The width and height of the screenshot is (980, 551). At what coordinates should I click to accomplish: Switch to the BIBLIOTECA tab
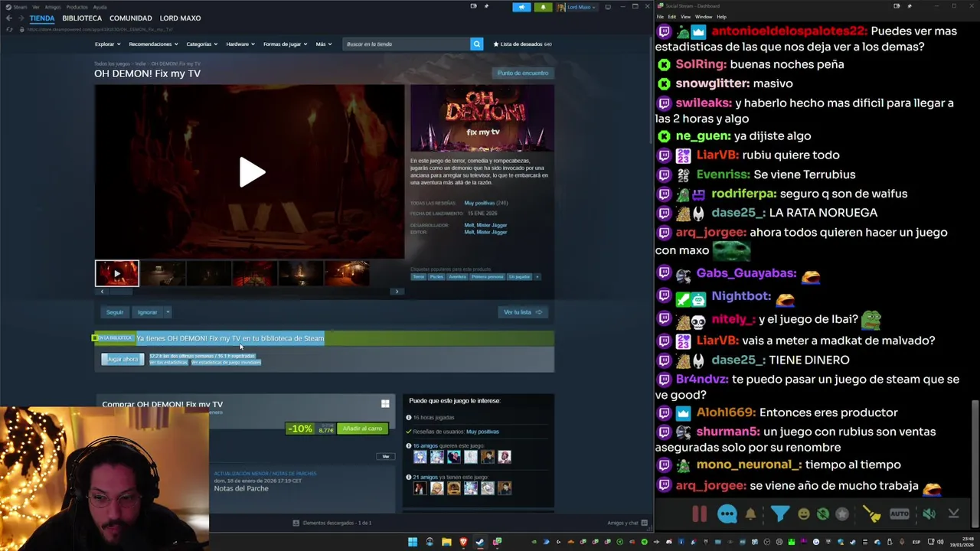82,18
